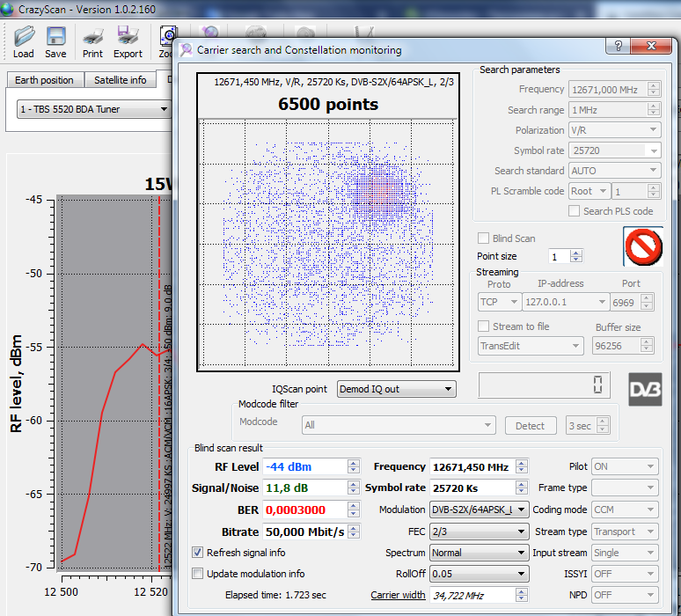Click the Buffer size 96256 field
The width and height of the screenshot is (681, 616).
coord(623,346)
